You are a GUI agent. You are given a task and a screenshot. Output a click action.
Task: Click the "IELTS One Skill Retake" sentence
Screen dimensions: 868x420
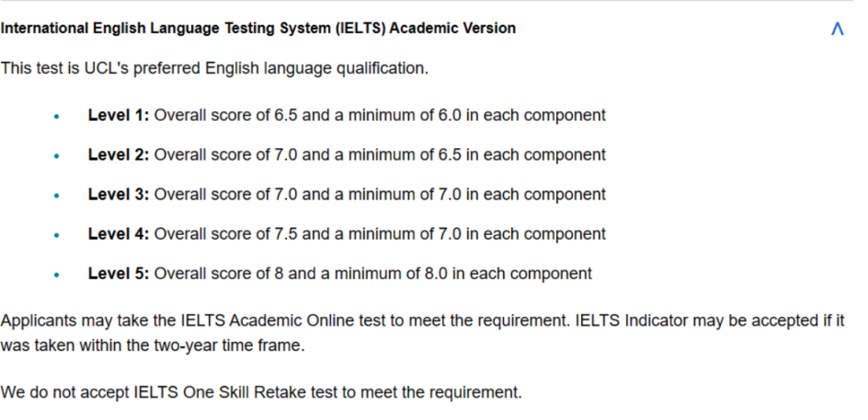click(x=261, y=393)
